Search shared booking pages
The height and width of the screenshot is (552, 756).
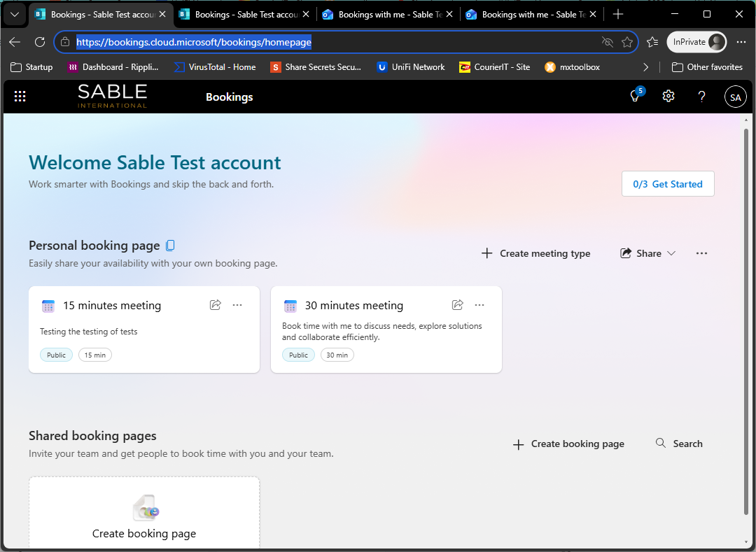679,444
